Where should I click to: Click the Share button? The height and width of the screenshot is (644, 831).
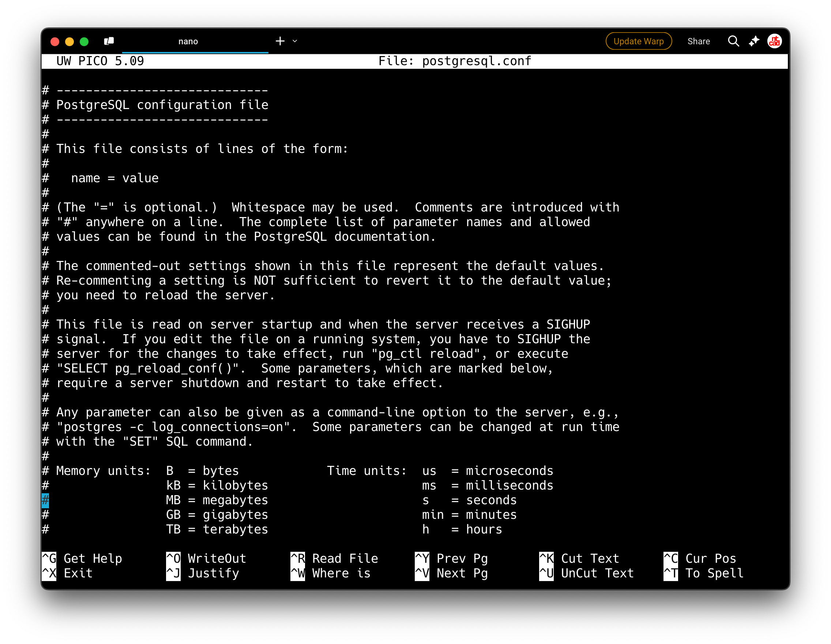click(x=699, y=41)
